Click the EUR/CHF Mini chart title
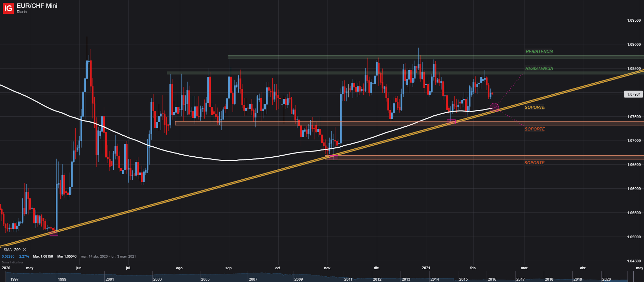The height and width of the screenshot is (282, 644). coord(37,6)
